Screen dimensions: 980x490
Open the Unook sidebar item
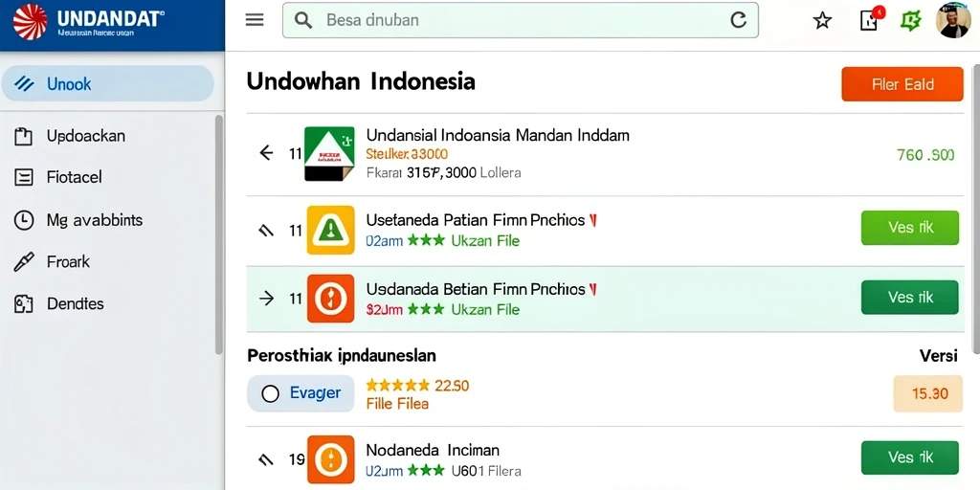107,84
